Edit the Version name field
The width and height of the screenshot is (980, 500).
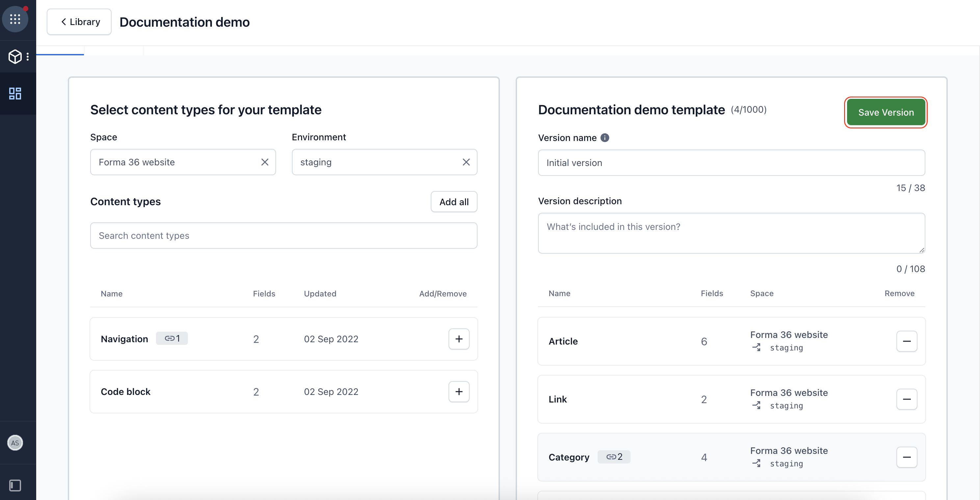pos(731,163)
